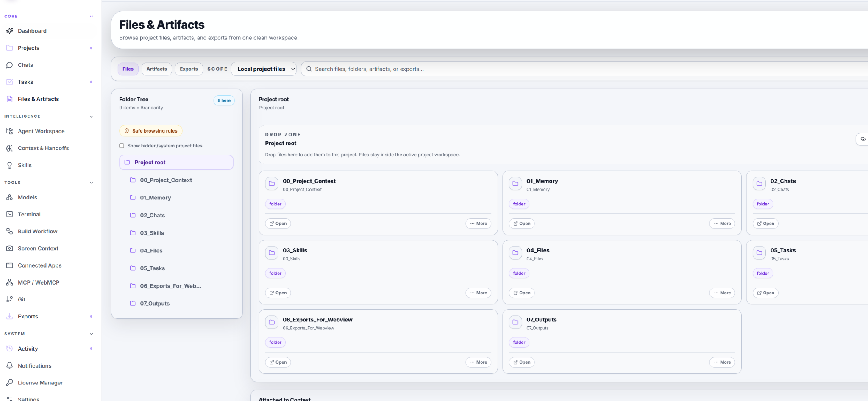Click the MCP / WebMCP network icon
The image size is (868, 401).
click(x=10, y=282)
